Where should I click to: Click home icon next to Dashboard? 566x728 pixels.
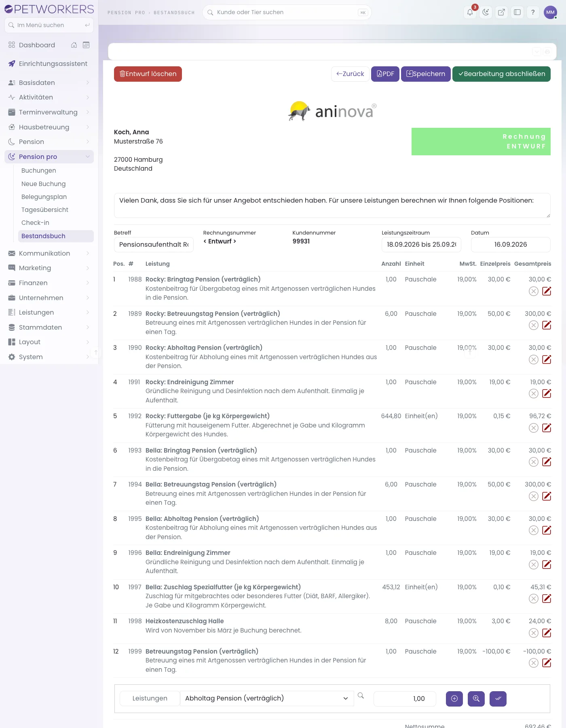(x=74, y=45)
